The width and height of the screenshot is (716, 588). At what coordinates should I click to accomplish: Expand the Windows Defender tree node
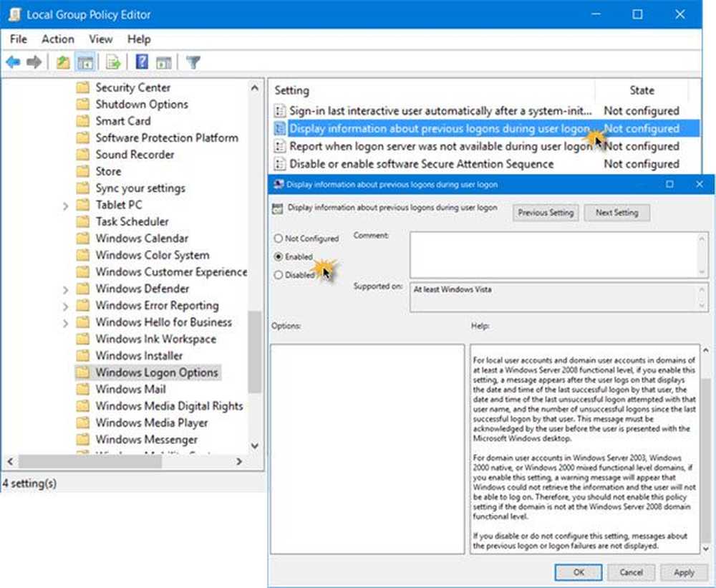[66, 289]
